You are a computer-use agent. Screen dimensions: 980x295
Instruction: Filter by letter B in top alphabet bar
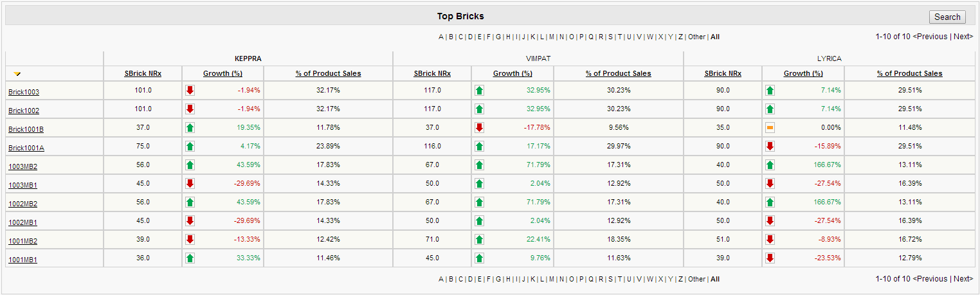(x=451, y=37)
